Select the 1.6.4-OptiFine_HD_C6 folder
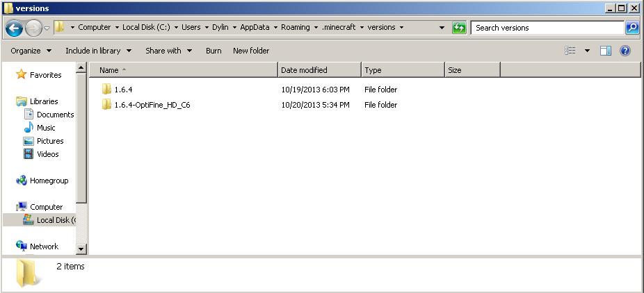Screen dimensions: 644x293 pyautogui.click(x=152, y=105)
